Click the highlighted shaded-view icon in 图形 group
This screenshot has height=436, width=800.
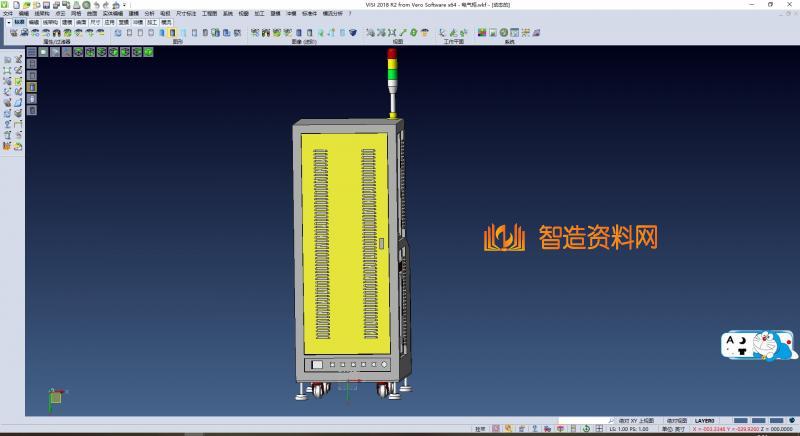coord(173,33)
